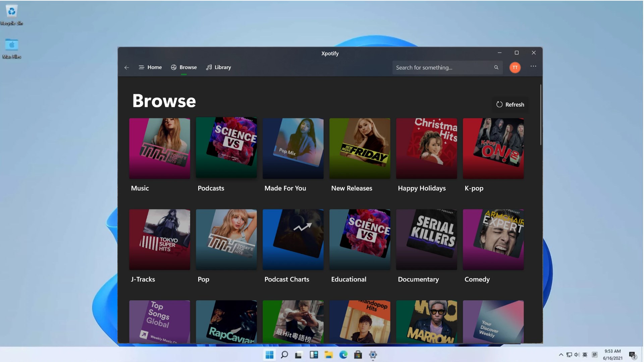
Task: Click the Refresh button
Action: tap(510, 105)
